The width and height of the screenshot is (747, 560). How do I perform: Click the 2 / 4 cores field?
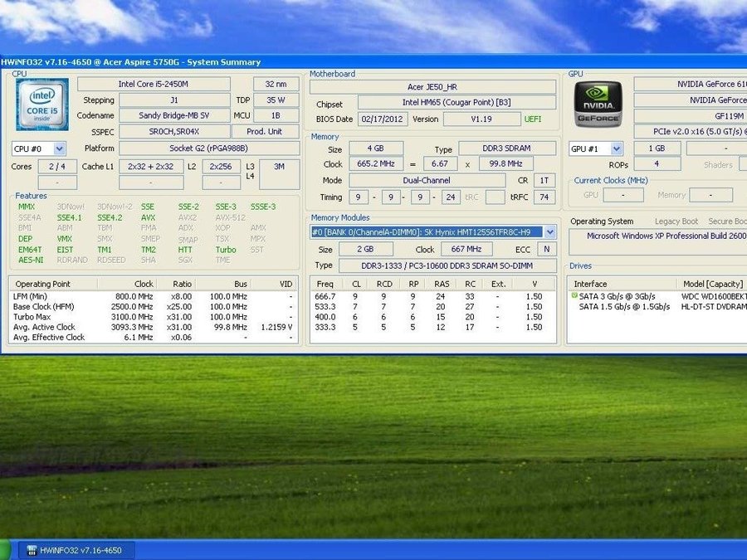[x=57, y=166]
